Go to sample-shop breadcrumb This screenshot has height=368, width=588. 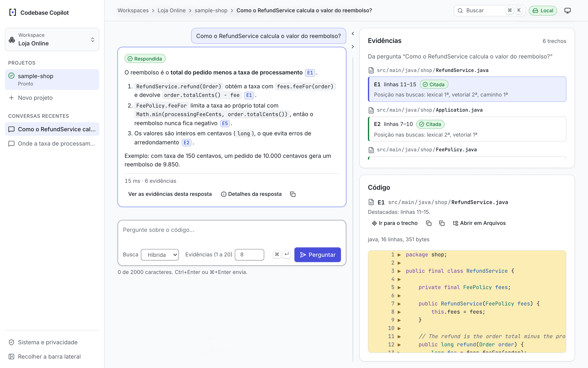click(x=211, y=10)
